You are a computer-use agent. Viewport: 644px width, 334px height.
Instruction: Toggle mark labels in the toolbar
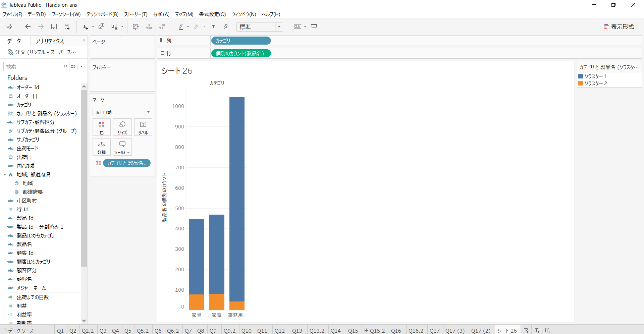pyautogui.click(x=214, y=26)
